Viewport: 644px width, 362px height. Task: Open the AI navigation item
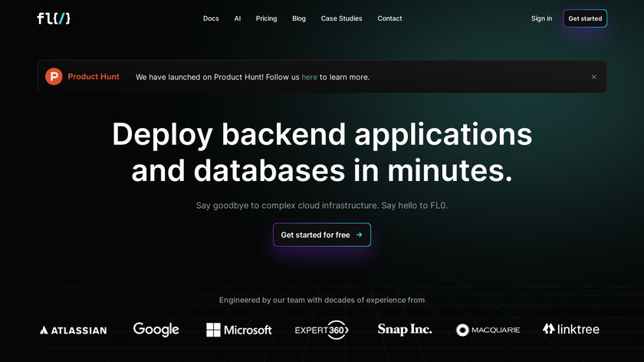pos(238,18)
